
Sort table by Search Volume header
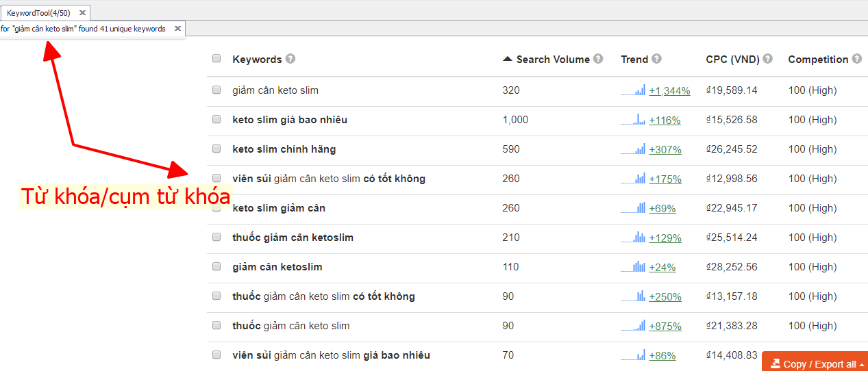point(553,60)
